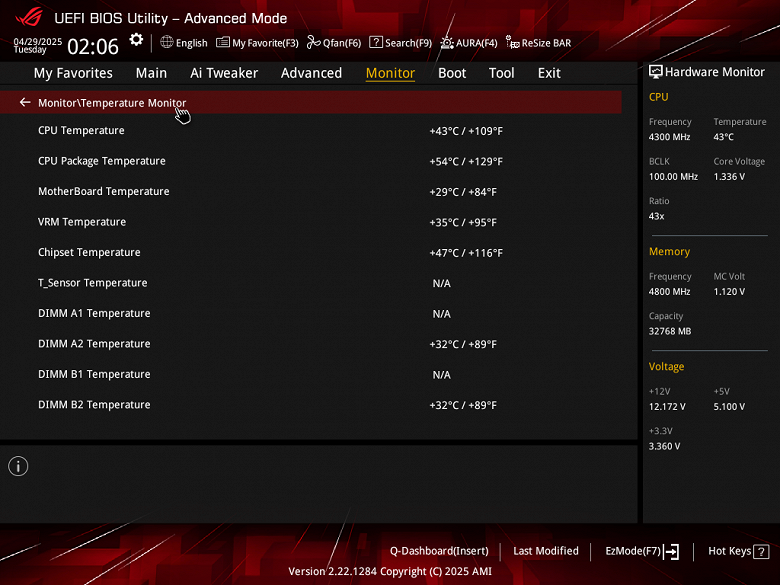This screenshot has height=585, width=780.
Task: Click the 1.120 V MC Volt value
Action: 729,292
